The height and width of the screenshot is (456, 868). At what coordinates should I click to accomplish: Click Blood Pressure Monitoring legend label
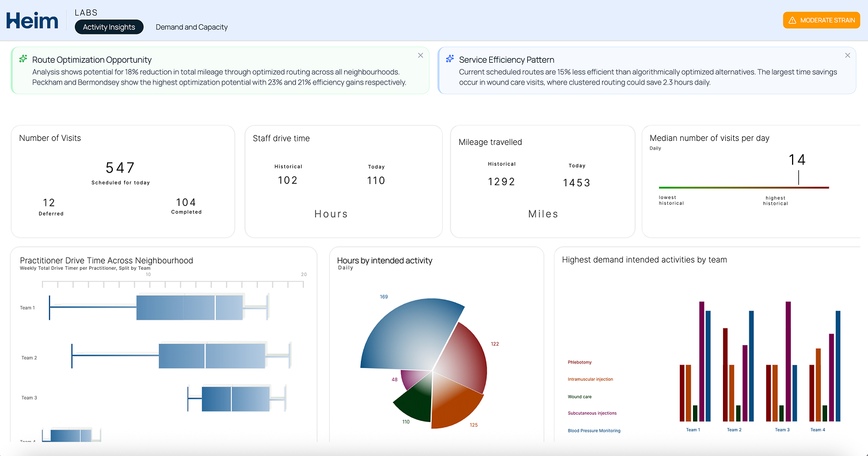(x=593, y=431)
